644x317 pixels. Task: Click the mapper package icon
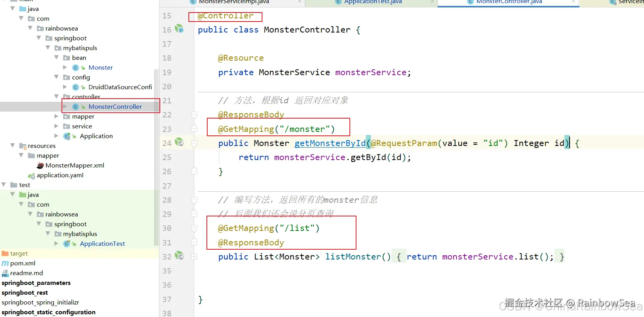67,116
